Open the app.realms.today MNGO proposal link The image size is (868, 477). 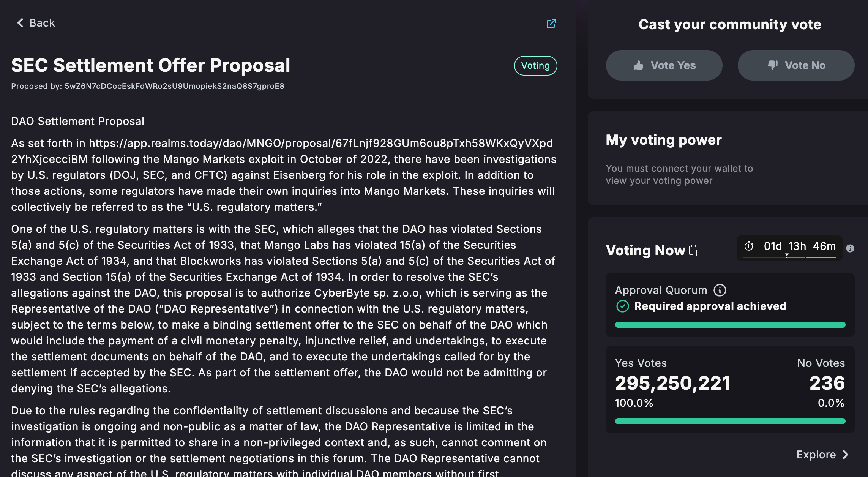point(320,143)
